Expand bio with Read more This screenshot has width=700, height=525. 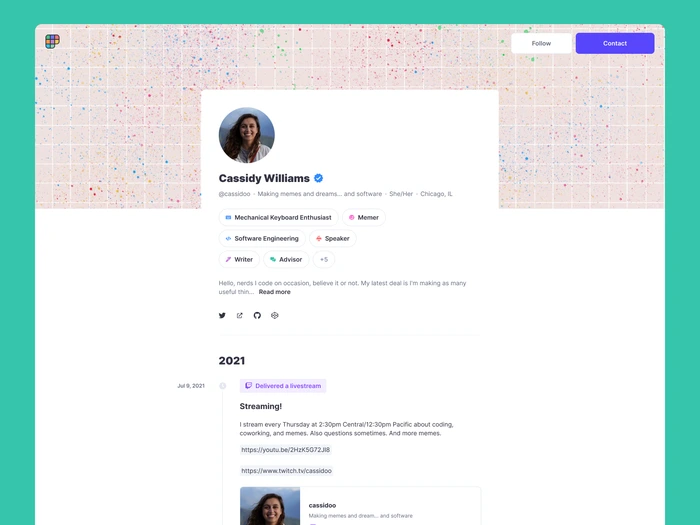click(x=275, y=292)
